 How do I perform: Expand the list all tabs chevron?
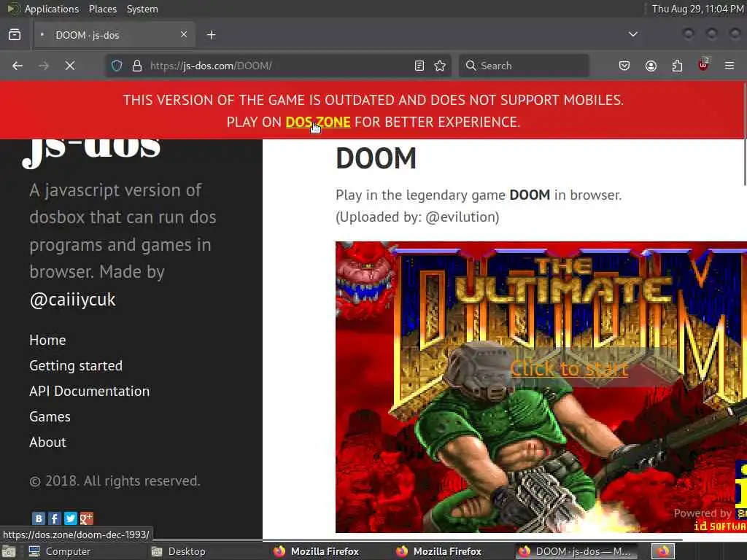(633, 34)
